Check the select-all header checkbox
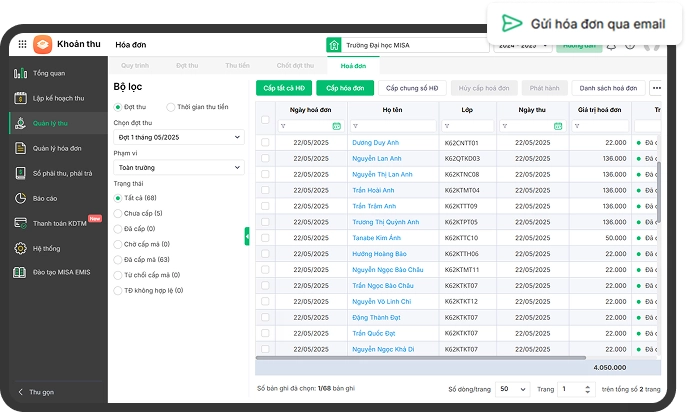The height and width of the screenshot is (412, 687). 265,119
